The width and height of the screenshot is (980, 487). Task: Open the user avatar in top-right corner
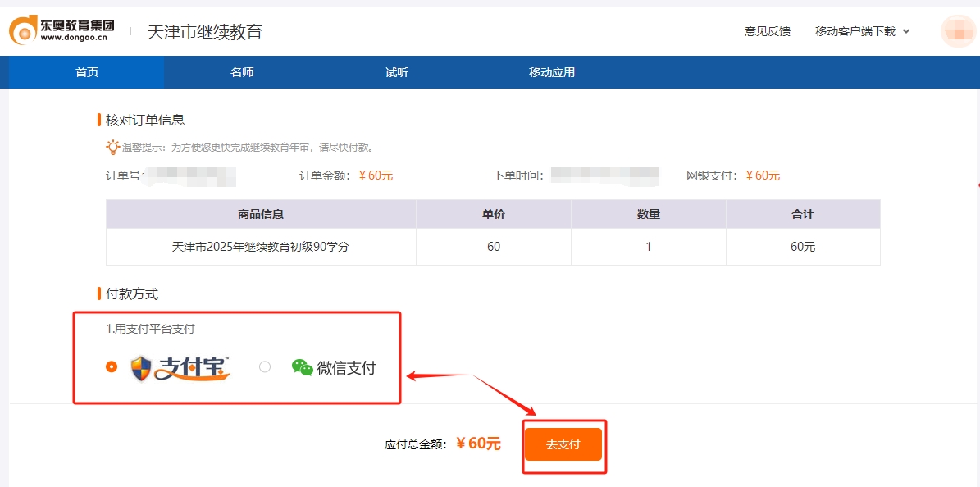point(958,30)
